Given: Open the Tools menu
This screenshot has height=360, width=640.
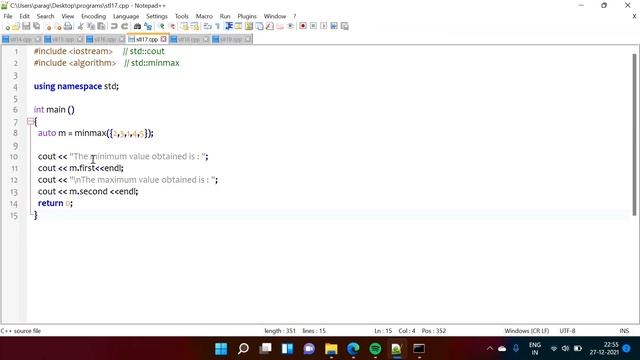Looking at the screenshot, I should point(182,16).
